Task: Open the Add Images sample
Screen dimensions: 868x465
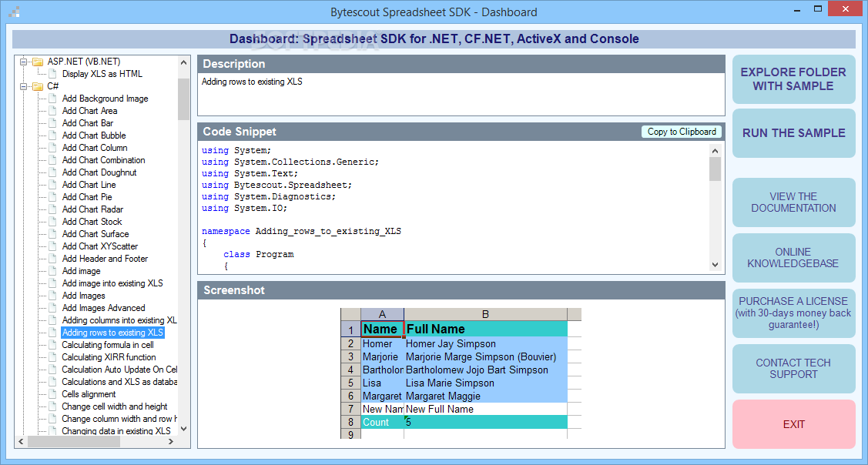Action: pos(84,296)
